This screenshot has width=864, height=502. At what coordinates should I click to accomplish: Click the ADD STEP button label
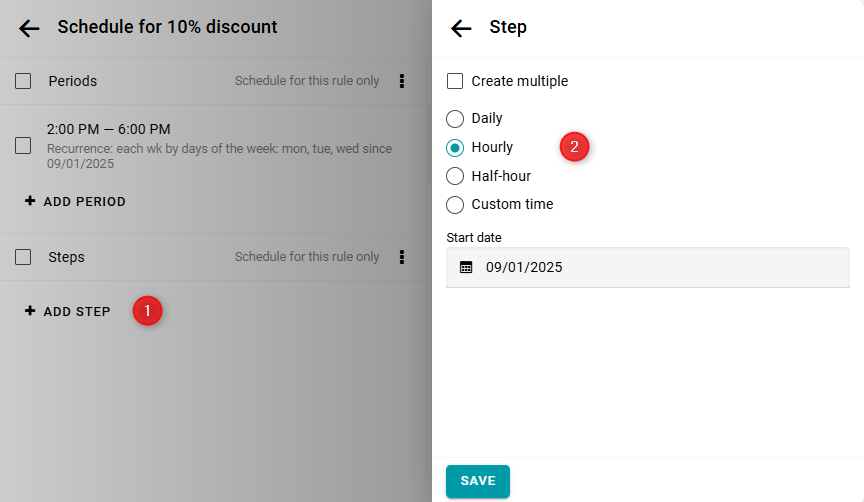coord(77,311)
